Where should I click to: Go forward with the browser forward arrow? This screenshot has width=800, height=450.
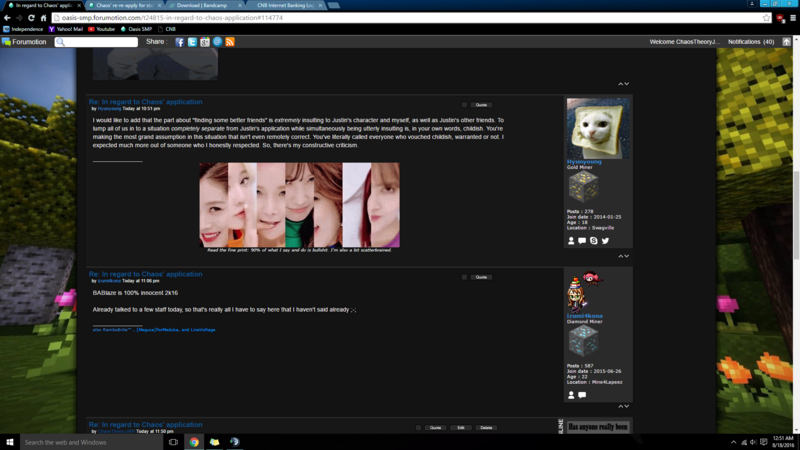(19, 18)
